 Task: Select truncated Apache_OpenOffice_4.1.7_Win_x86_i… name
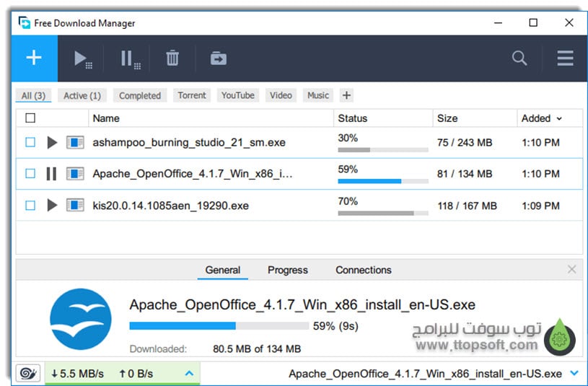[193, 174]
